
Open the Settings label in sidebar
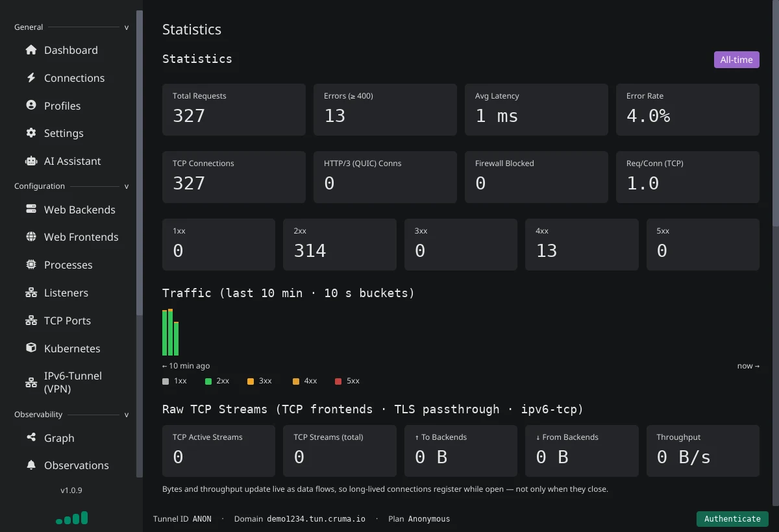64,133
